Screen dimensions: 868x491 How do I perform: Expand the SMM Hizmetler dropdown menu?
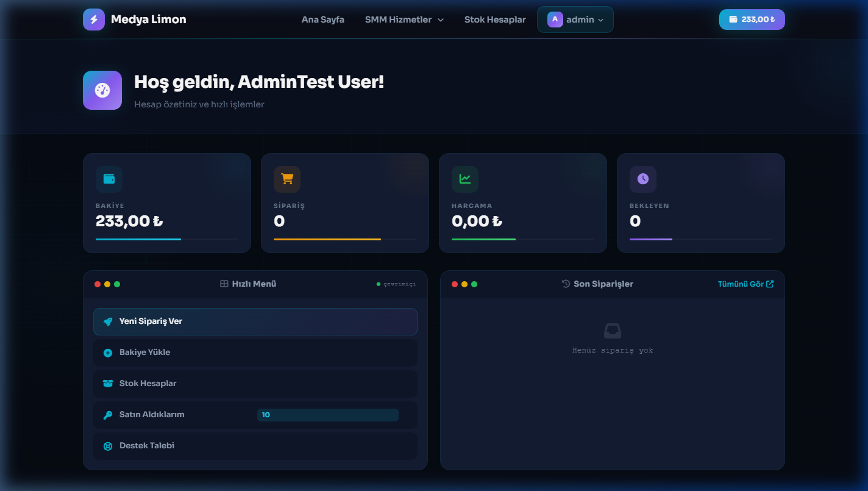point(404,20)
